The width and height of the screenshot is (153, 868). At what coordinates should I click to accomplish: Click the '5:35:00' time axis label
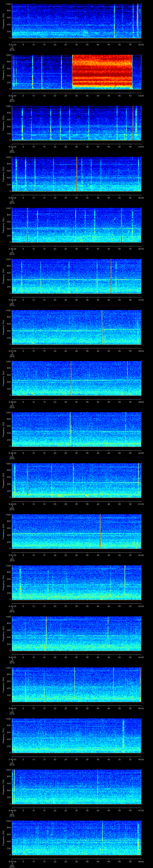(x=12, y=248)
